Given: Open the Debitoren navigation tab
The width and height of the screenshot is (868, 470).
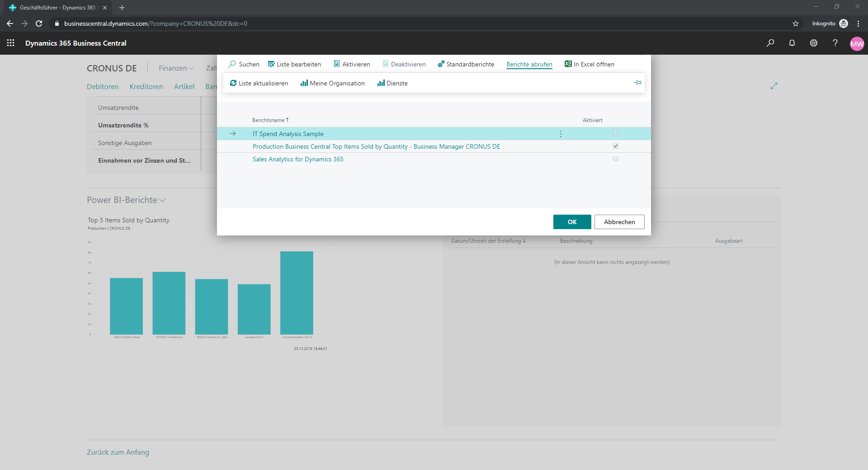Looking at the screenshot, I should [103, 87].
